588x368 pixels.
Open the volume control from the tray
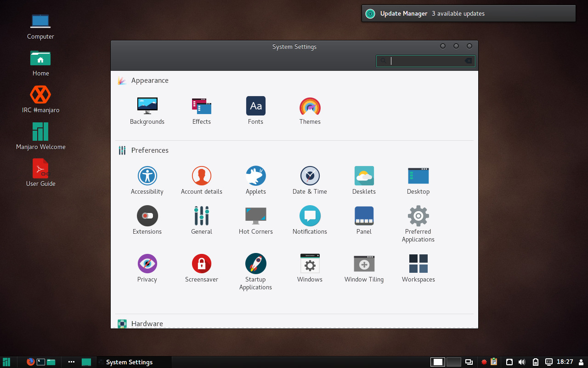(x=522, y=362)
